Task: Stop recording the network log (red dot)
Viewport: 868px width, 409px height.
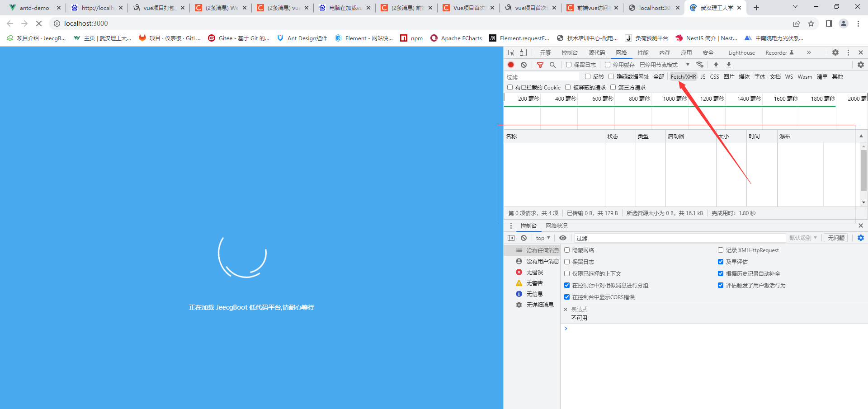Action: click(x=511, y=65)
